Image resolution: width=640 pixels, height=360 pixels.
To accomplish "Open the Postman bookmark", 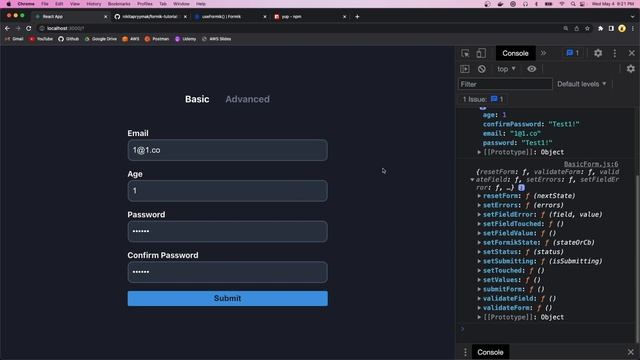I will tap(157, 39).
